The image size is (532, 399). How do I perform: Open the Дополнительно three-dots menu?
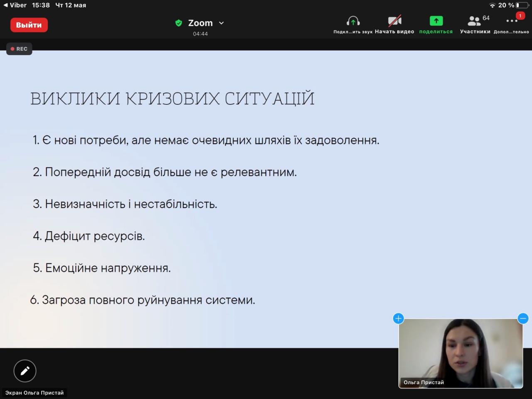511,22
